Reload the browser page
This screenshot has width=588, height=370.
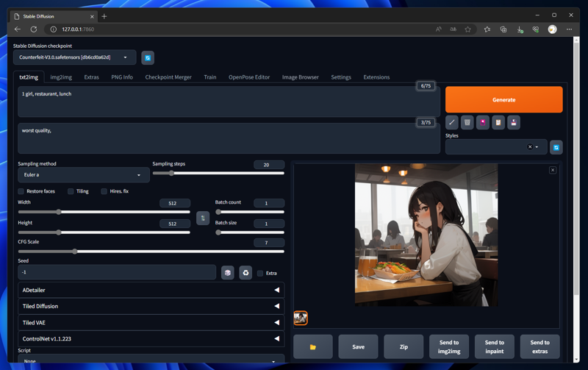[34, 29]
